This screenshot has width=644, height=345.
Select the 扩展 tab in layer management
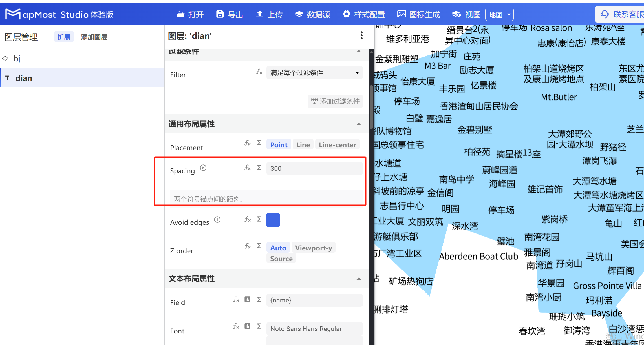click(64, 37)
